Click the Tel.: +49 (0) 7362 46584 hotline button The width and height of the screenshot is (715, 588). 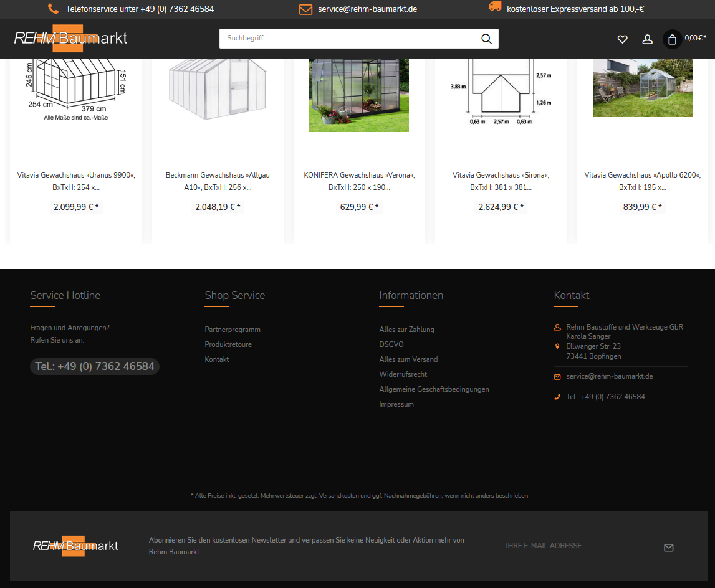point(95,366)
